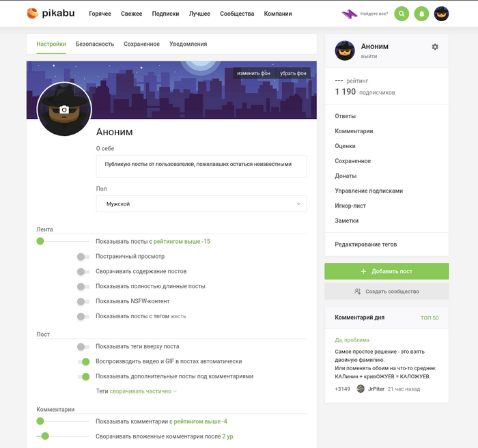Open the Сообщества menu item
The width and height of the screenshot is (478, 448).
pyautogui.click(x=237, y=14)
